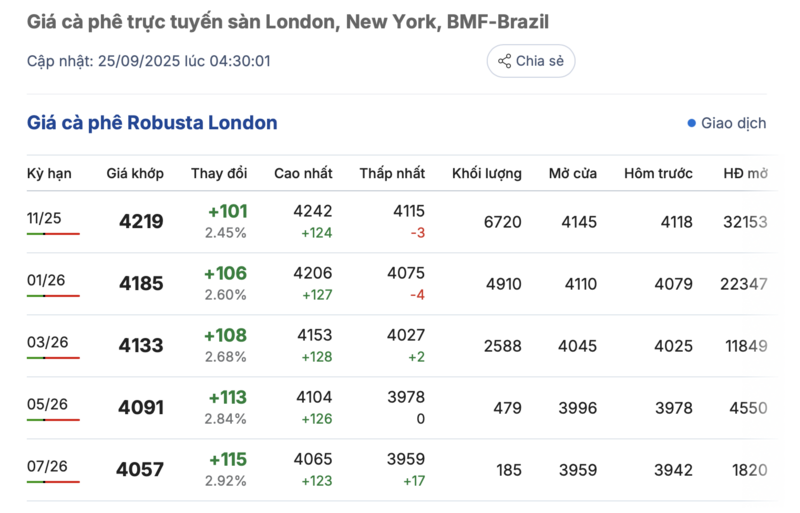This screenshot has width=800, height=513.
Task: Click the range bar under 03/26
Action: pos(53,358)
